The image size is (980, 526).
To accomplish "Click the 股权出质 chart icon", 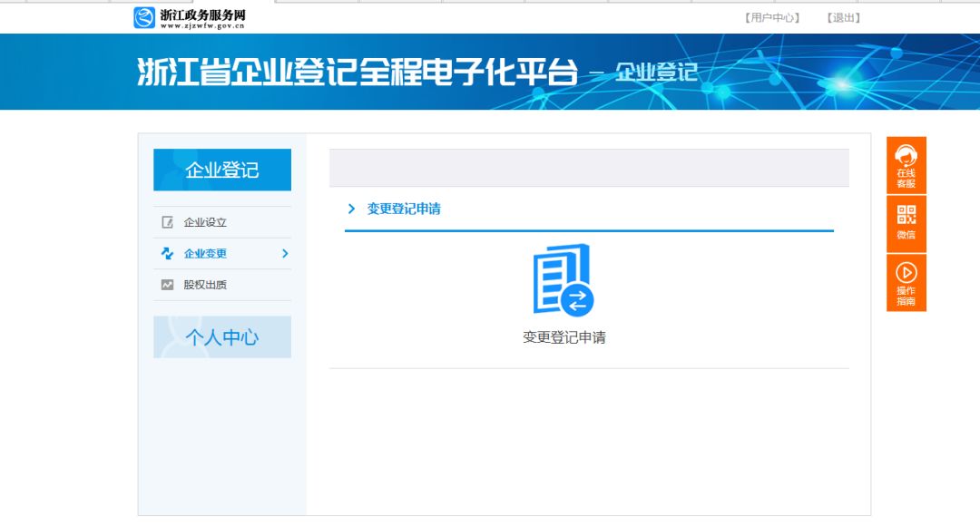I will pyautogui.click(x=168, y=285).
